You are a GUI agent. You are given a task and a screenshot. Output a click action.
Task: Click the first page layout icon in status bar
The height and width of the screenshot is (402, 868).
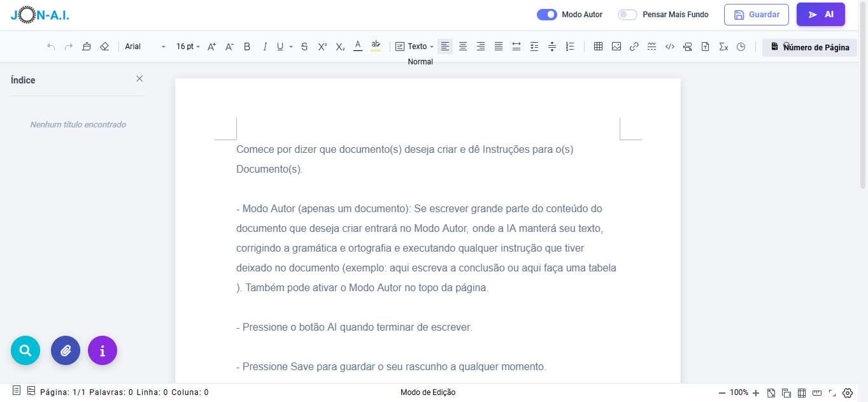pos(17,391)
